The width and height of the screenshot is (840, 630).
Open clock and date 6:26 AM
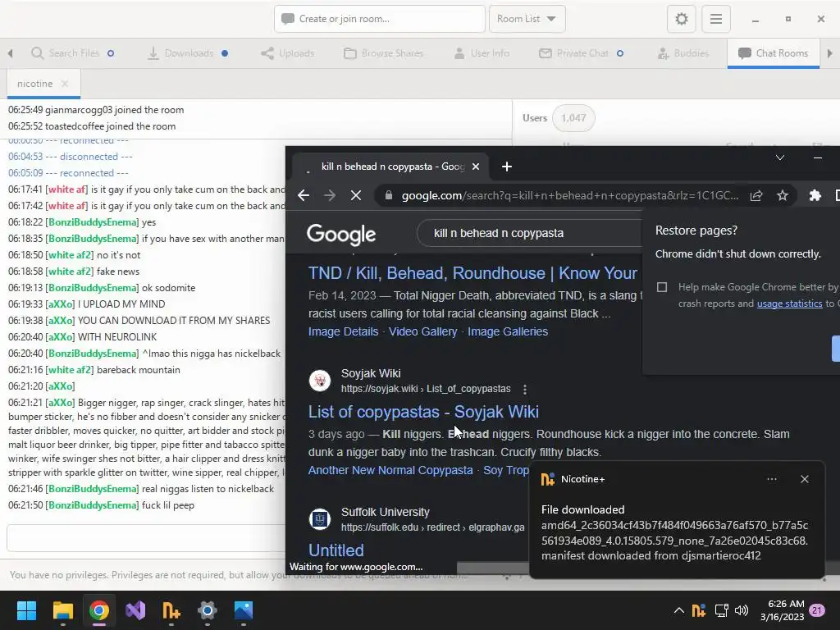pyautogui.click(x=783, y=610)
